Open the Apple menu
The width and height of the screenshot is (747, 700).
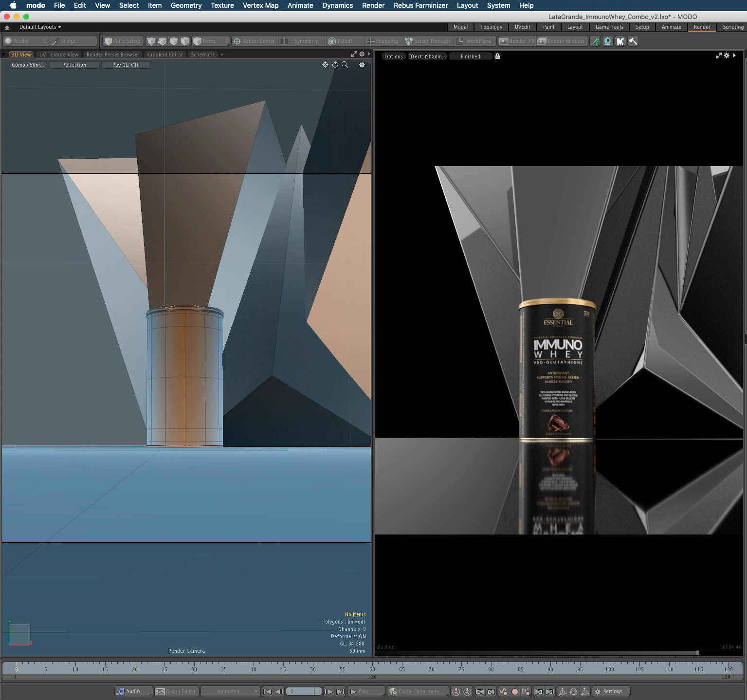tap(13, 5)
